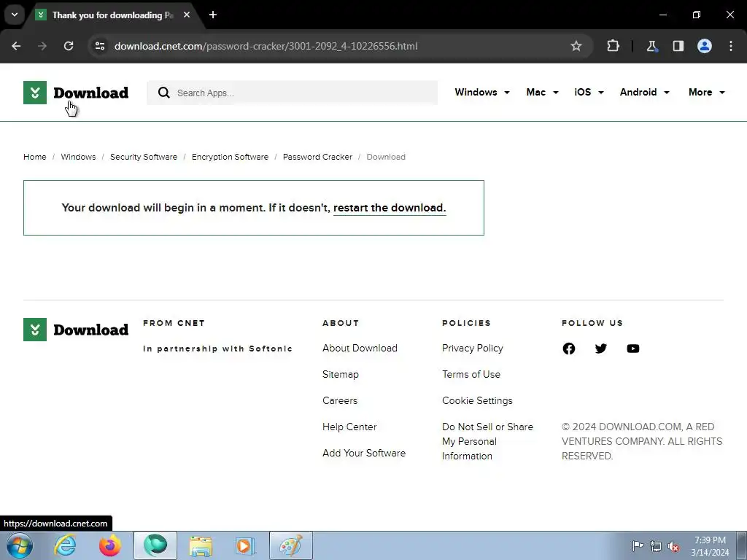Open About Download footer link
Image resolution: width=747 pixels, height=560 pixels.
point(360,348)
